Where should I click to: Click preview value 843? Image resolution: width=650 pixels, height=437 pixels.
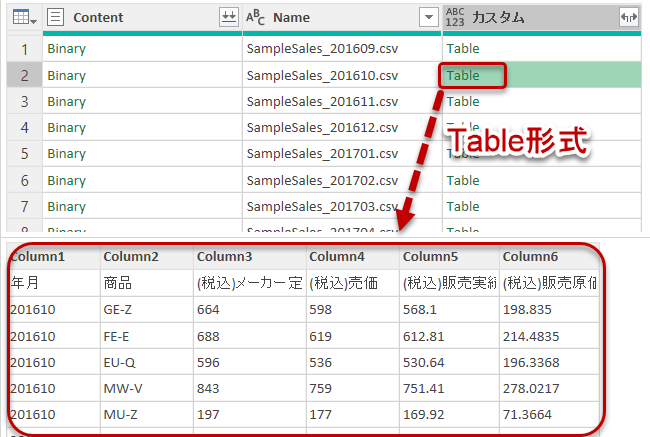250,388
